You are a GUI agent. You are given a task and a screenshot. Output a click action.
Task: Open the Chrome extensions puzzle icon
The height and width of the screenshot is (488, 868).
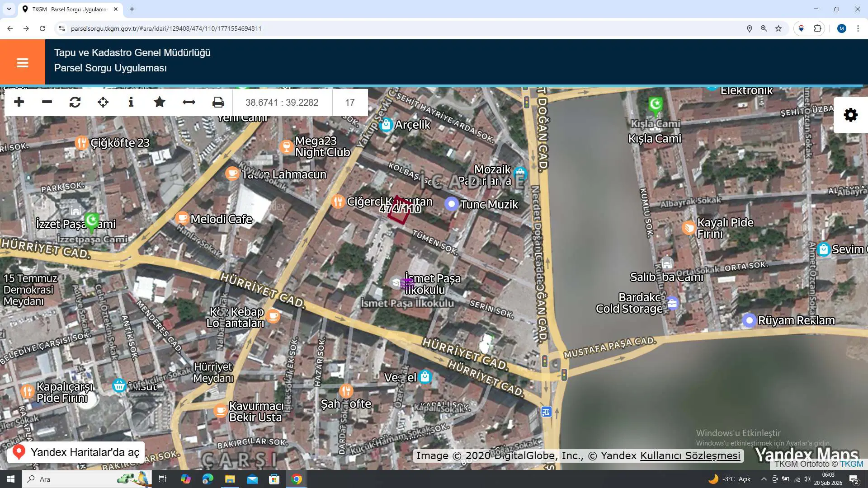click(x=817, y=28)
